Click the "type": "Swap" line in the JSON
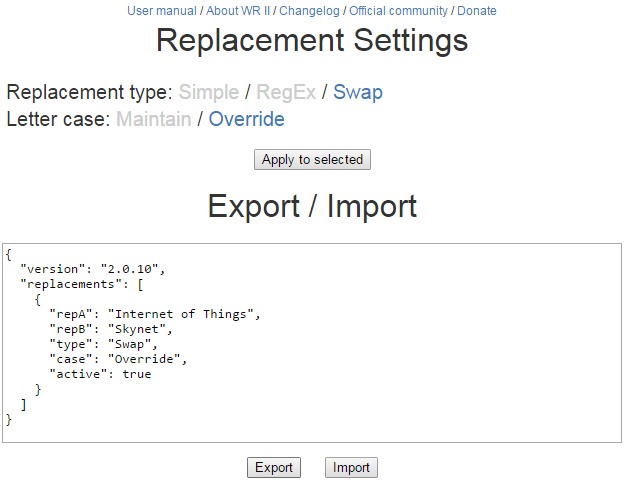Viewport: 630px width, 500px height. 103,344
